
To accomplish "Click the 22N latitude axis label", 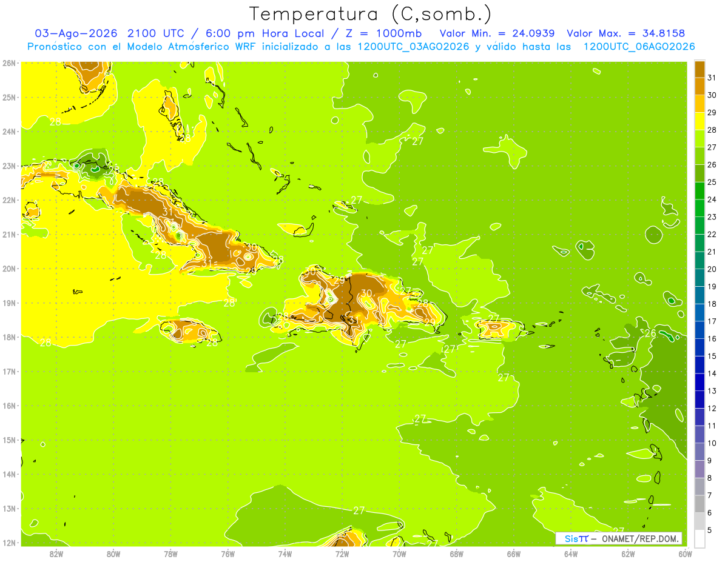I will 9,200.
